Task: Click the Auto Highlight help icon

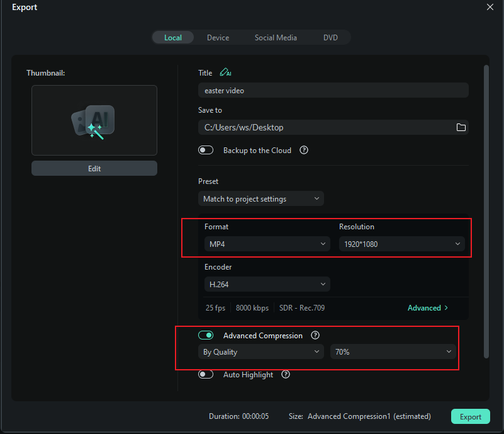Action: (x=286, y=375)
